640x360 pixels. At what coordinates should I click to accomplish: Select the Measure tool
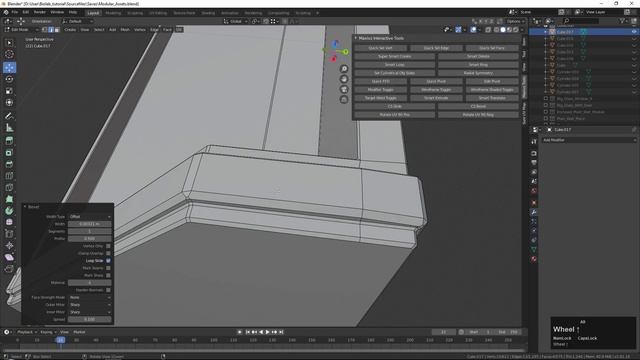9,128
